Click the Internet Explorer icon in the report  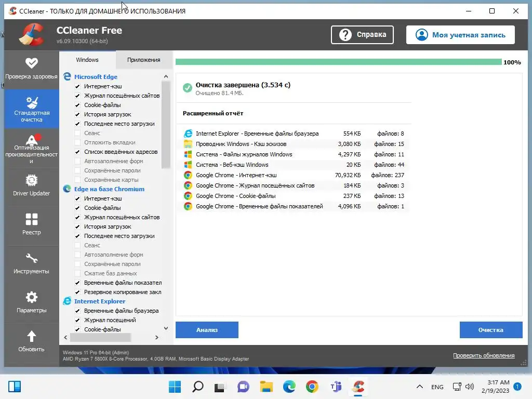[188, 134]
